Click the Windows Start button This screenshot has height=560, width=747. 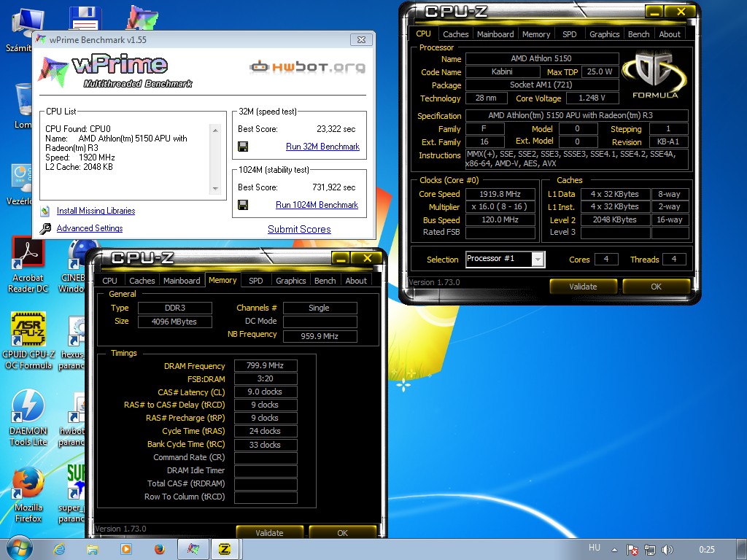tap(19, 549)
